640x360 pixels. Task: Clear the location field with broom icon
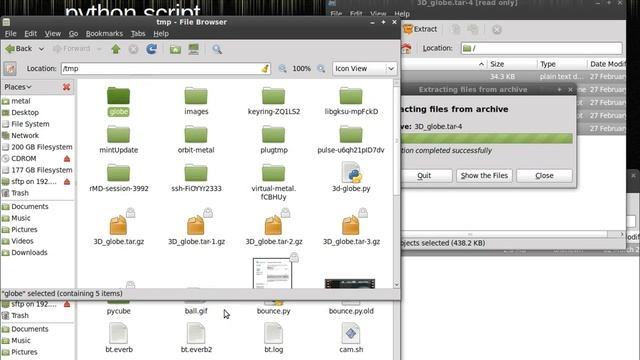click(265, 69)
